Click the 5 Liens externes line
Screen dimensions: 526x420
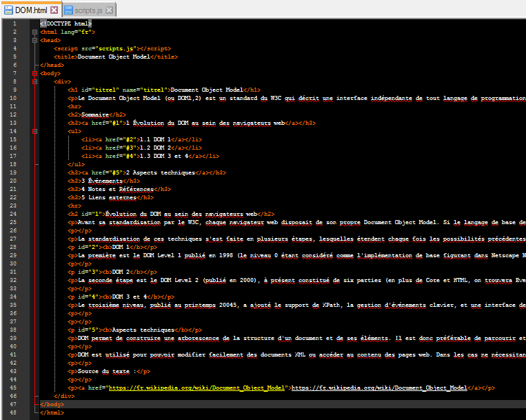point(110,198)
